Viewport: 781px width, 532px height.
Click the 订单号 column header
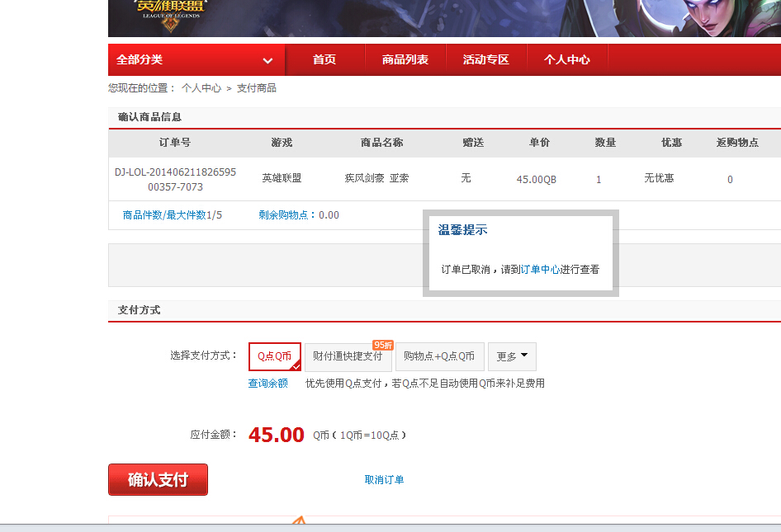175,143
